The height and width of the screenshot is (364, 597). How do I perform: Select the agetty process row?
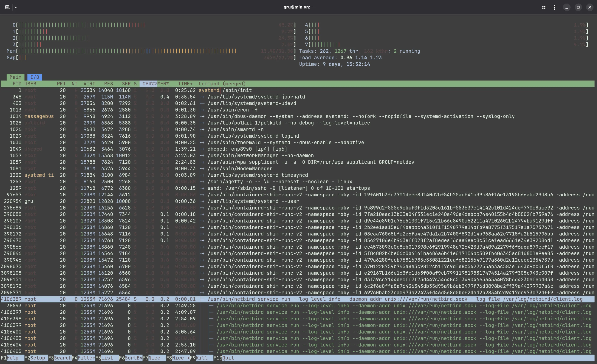pyautogui.click(x=298, y=182)
